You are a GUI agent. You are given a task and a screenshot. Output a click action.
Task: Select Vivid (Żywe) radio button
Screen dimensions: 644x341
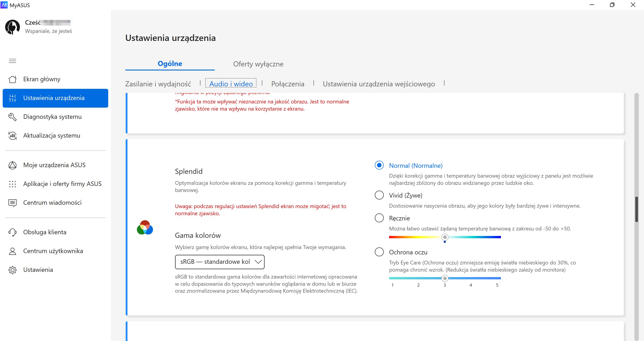click(379, 195)
